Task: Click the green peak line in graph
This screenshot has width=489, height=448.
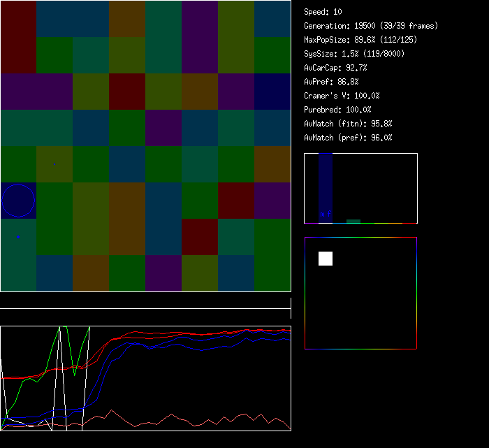Action: (61, 330)
